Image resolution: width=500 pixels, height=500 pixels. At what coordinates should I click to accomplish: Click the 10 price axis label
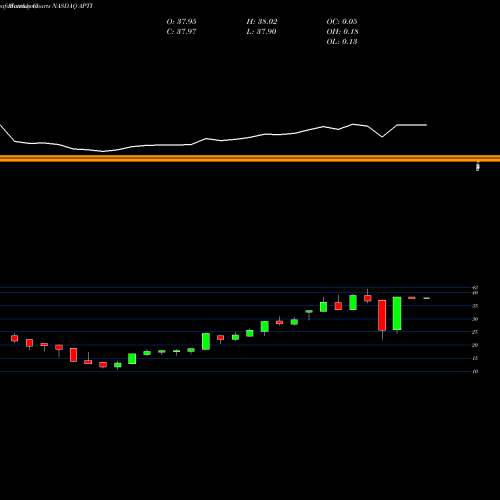click(475, 371)
